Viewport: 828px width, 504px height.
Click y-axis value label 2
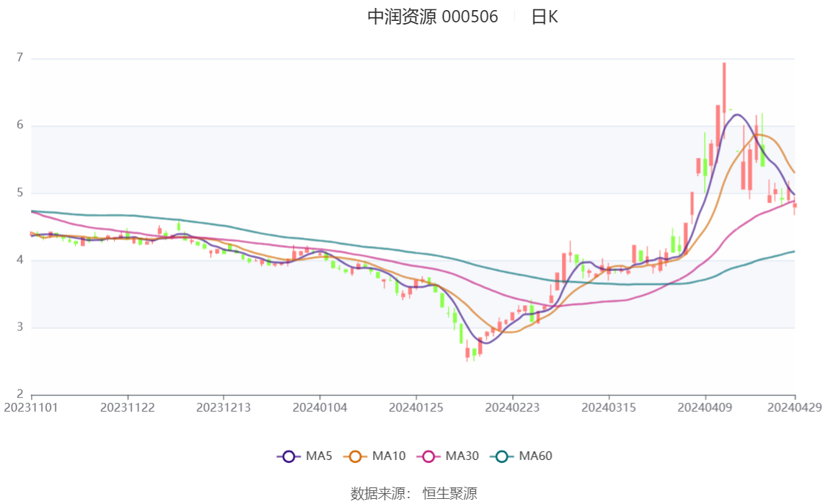[x=20, y=394]
